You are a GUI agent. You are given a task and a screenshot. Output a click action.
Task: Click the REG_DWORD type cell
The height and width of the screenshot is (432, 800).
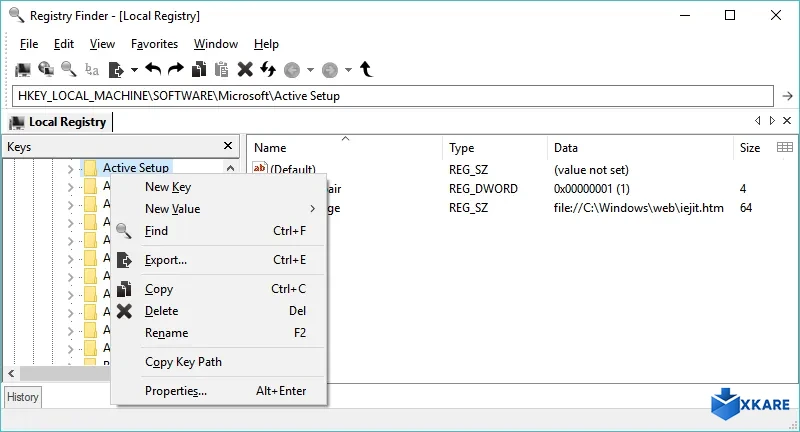[483, 189]
